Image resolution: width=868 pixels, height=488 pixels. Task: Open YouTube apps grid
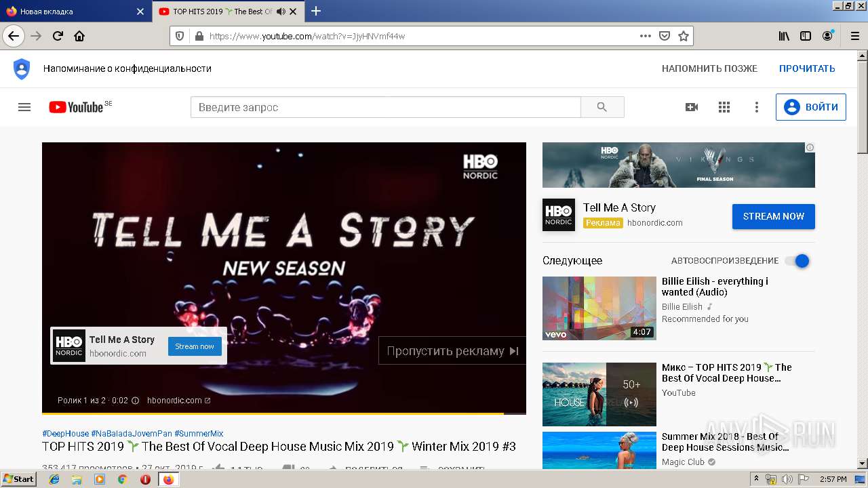tap(724, 107)
